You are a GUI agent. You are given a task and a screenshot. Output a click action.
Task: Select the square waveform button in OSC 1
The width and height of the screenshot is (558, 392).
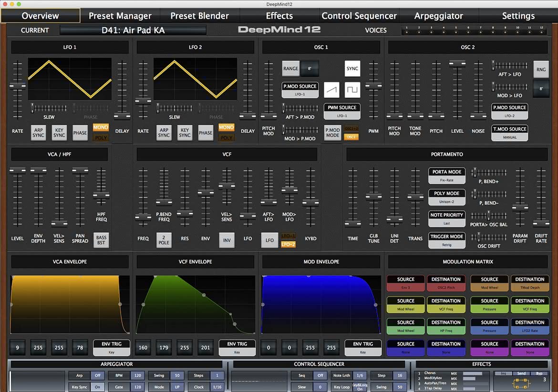click(x=352, y=90)
